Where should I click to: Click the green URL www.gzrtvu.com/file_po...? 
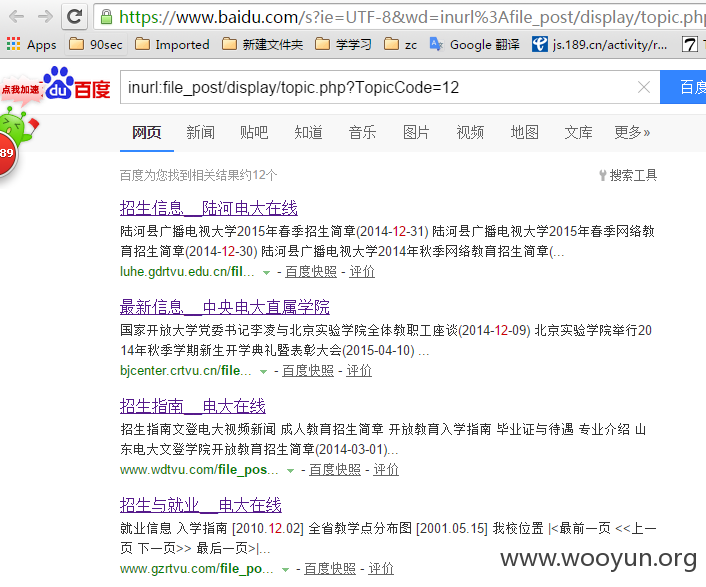197,569
